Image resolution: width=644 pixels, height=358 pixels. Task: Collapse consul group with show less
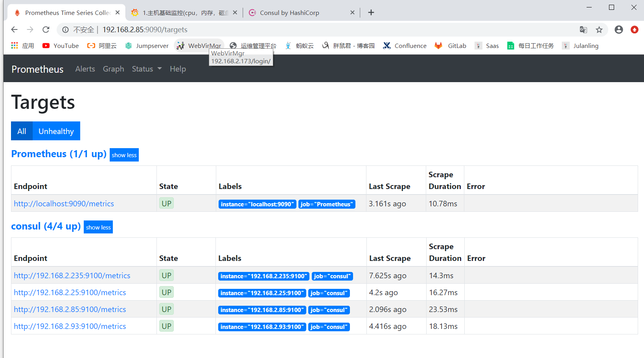pyautogui.click(x=98, y=228)
